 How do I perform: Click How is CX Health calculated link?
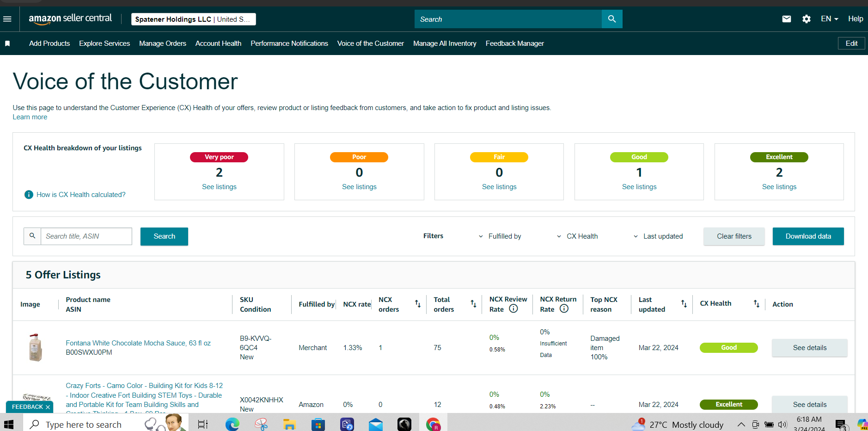click(x=81, y=195)
